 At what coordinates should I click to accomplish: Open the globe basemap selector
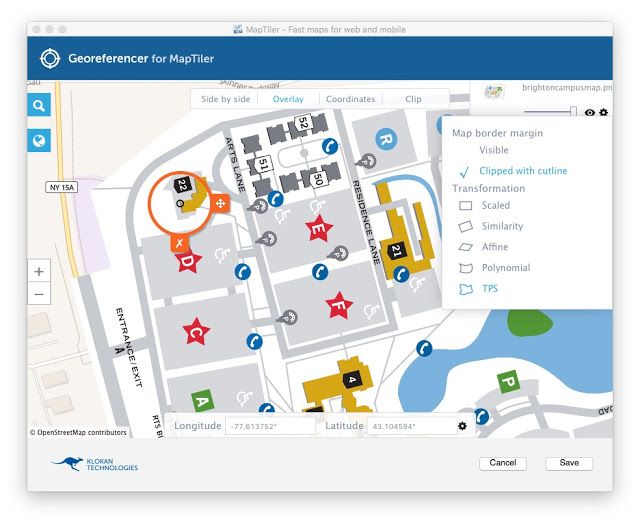39,141
